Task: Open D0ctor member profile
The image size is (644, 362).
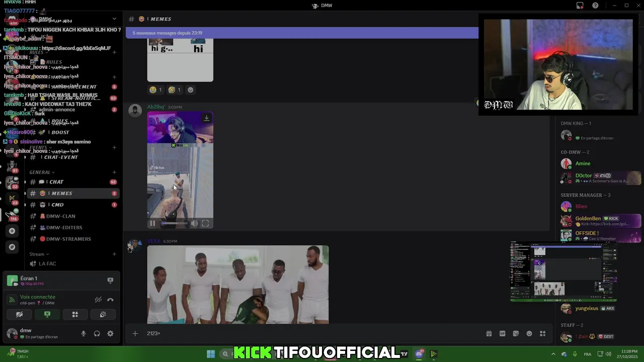Action: point(600,178)
